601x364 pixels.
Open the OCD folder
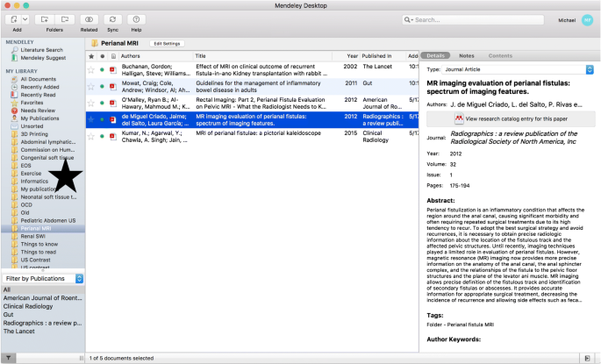[x=26, y=204]
